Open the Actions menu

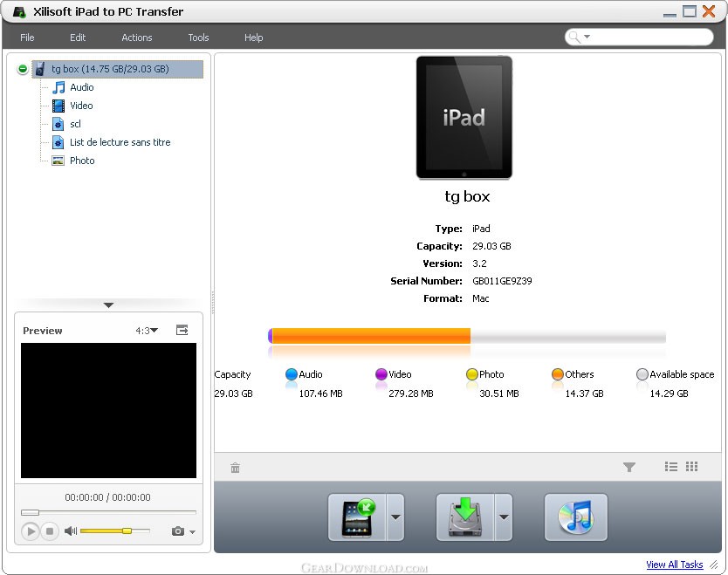137,38
